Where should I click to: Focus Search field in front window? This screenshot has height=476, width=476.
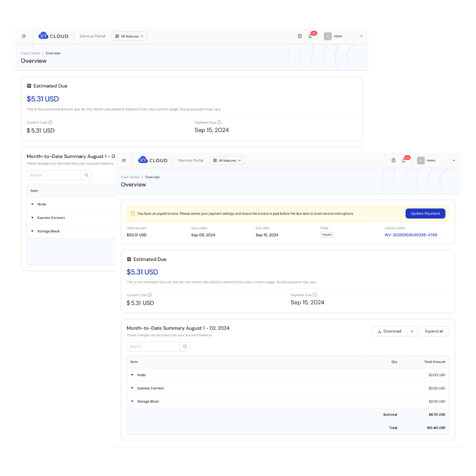click(153, 347)
